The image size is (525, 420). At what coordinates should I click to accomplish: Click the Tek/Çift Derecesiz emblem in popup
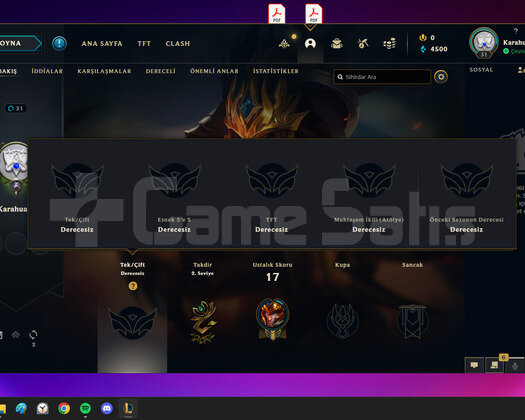click(x=77, y=180)
